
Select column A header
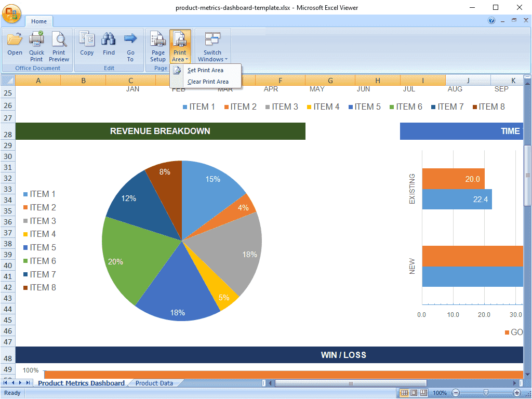(38, 81)
